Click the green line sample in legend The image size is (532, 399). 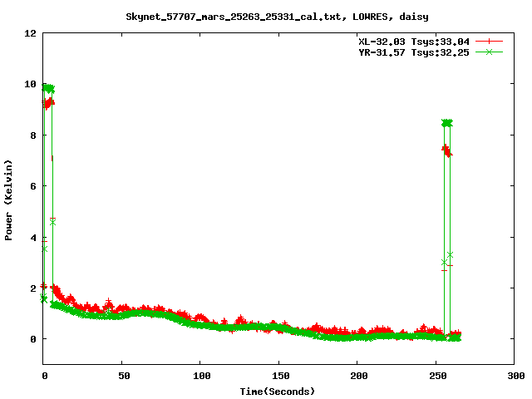click(x=489, y=52)
